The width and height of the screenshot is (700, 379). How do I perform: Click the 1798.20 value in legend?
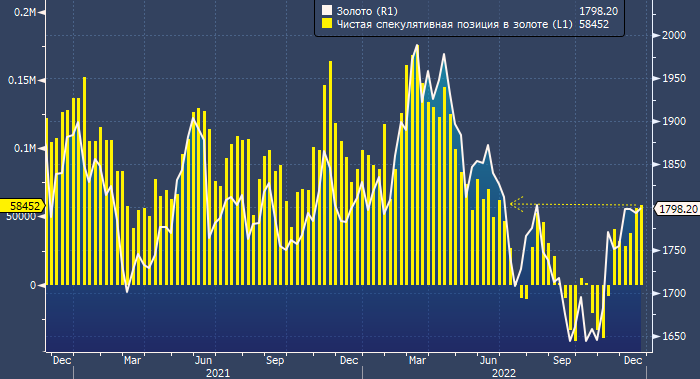pos(598,11)
